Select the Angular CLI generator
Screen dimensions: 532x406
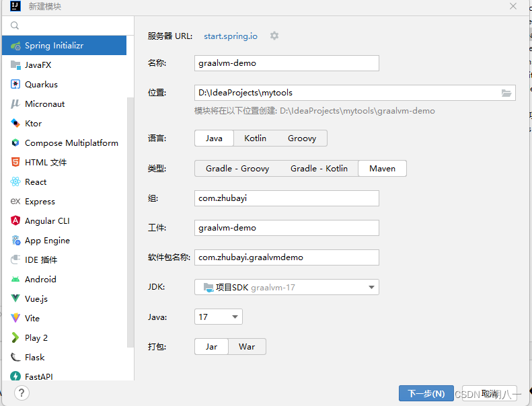tap(64, 220)
